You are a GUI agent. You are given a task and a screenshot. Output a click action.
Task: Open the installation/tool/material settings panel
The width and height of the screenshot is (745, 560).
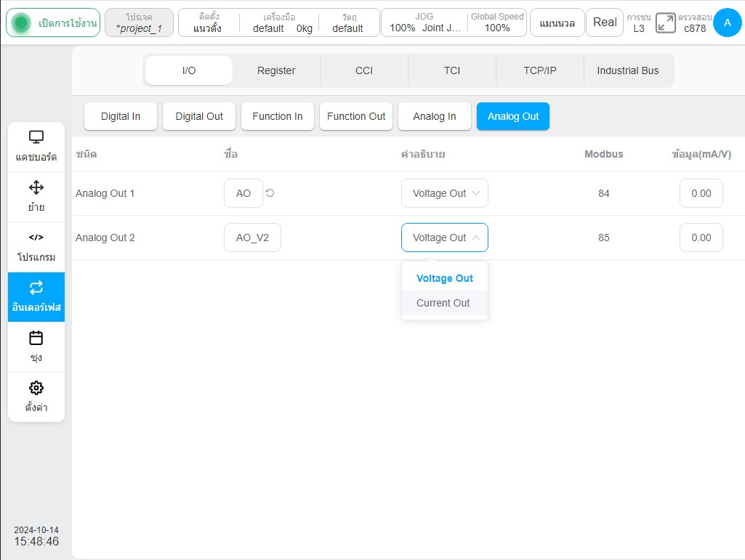[279, 23]
